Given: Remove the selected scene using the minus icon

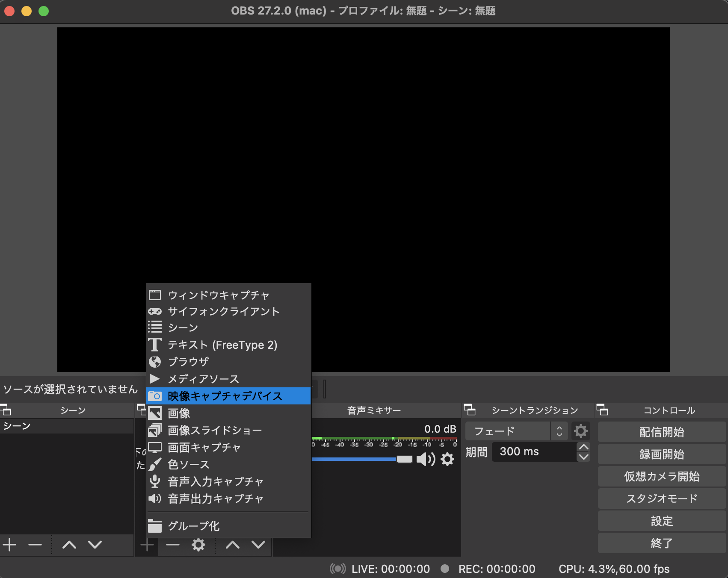Looking at the screenshot, I should click(35, 545).
